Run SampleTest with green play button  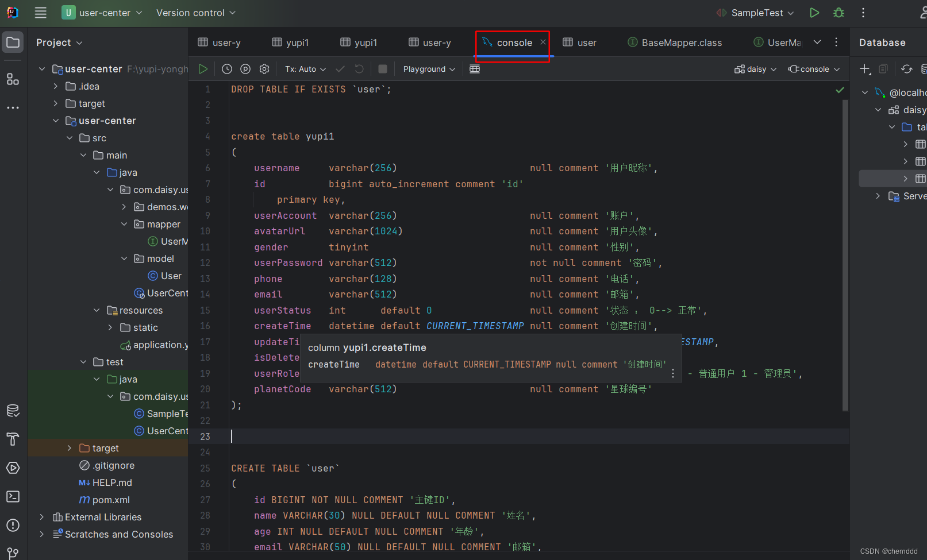[x=814, y=13]
